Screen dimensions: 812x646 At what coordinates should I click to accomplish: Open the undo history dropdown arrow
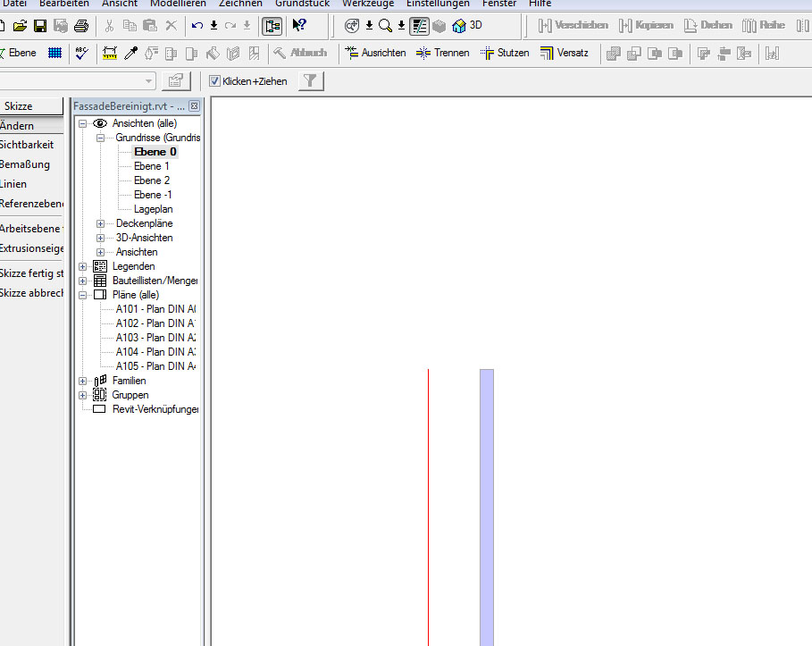[213, 25]
